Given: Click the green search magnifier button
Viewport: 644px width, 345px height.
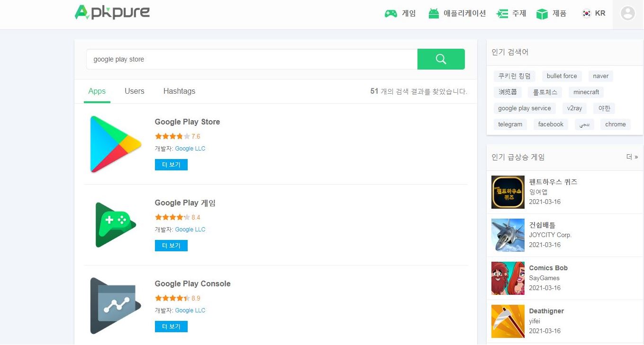Looking at the screenshot, I should point(441,59).
